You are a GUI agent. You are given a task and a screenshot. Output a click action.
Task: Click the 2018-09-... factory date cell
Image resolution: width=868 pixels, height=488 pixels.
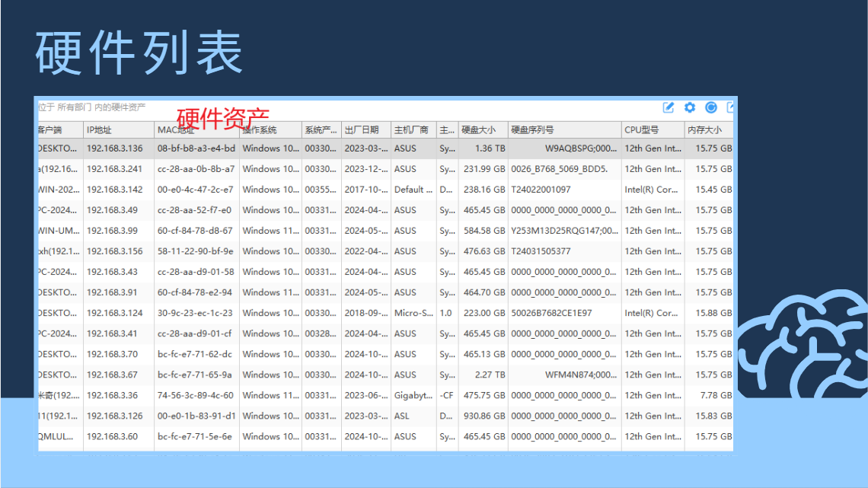366,313
